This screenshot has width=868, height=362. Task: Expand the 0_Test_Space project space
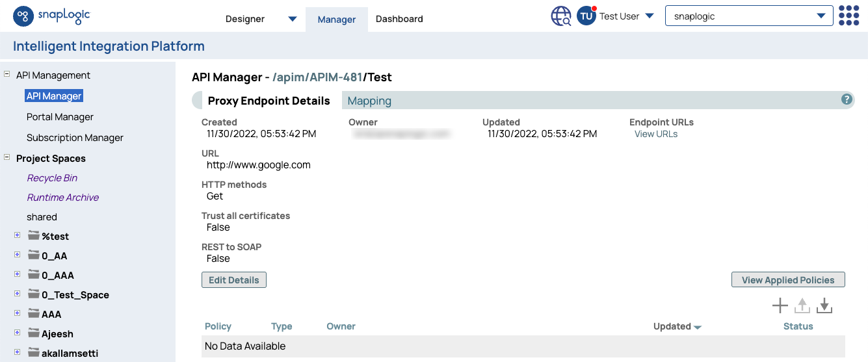tap(18, 294)
